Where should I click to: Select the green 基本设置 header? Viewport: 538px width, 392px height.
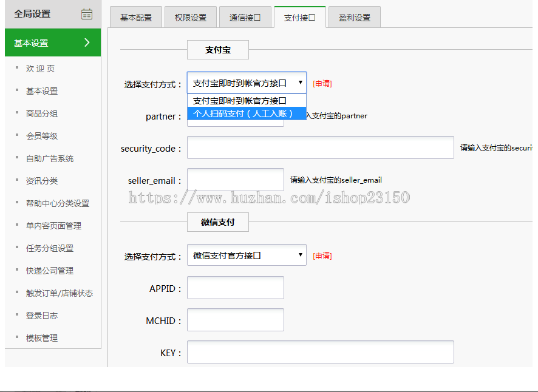[x=53, y=42]
